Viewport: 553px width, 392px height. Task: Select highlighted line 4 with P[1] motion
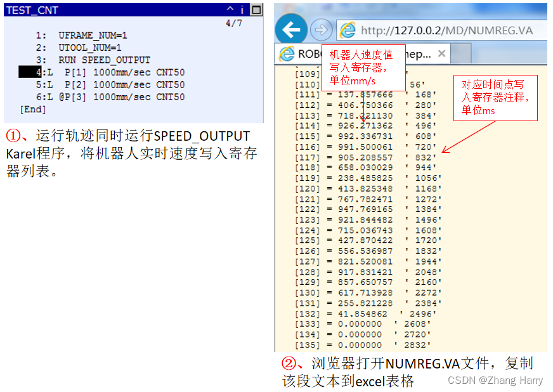101,72
